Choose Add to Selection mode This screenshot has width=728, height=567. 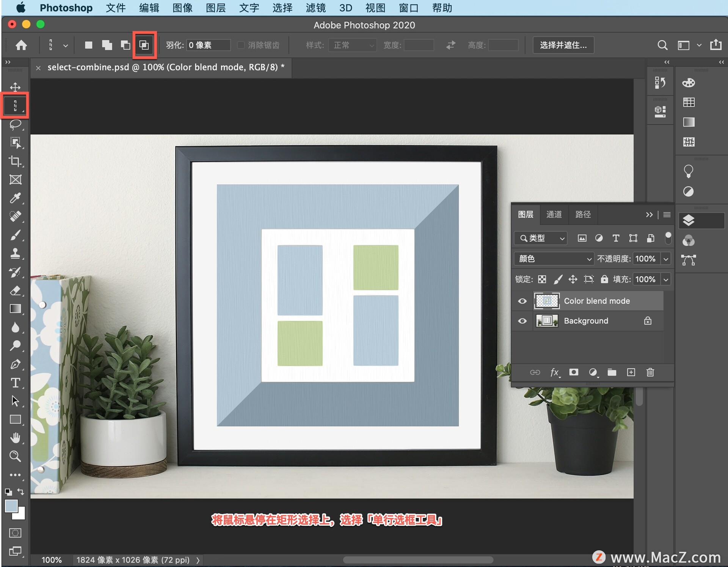point(107,45)
